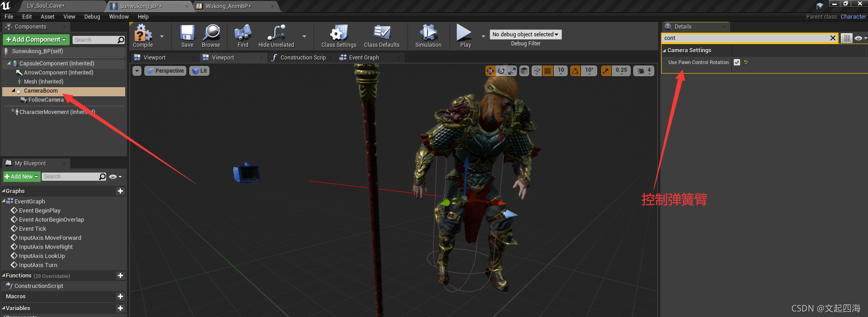Image resolution: width=868 pixels, height=317 pixels.
Task: Select InputAxis MoveForward in the EventGraph list
Action: point(50,238)
